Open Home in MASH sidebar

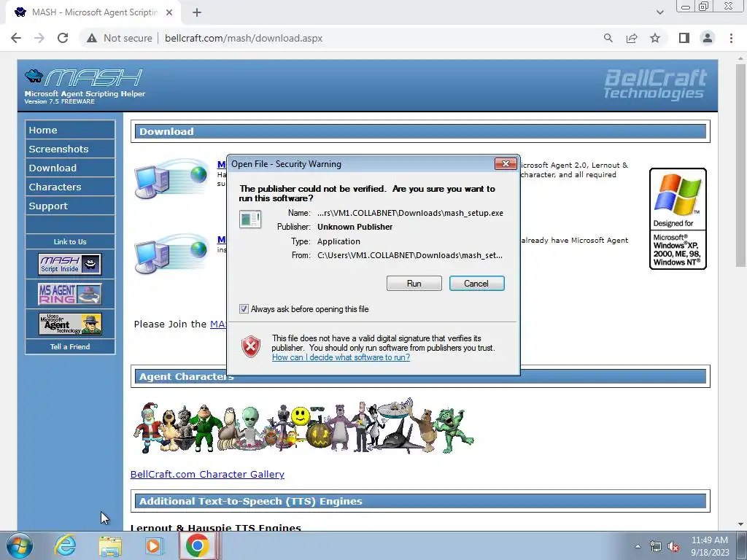point(70,130)
